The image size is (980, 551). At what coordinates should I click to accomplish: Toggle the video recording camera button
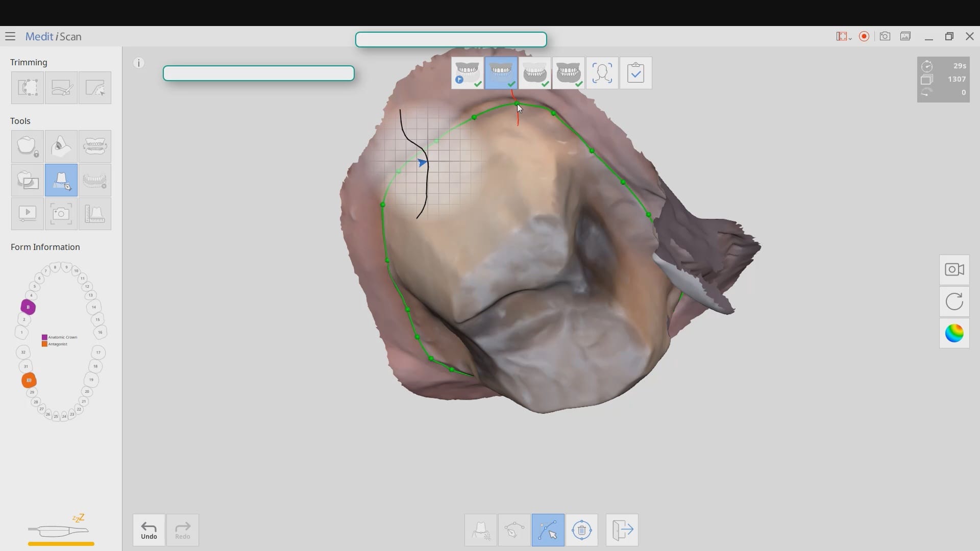coord(954,269)
